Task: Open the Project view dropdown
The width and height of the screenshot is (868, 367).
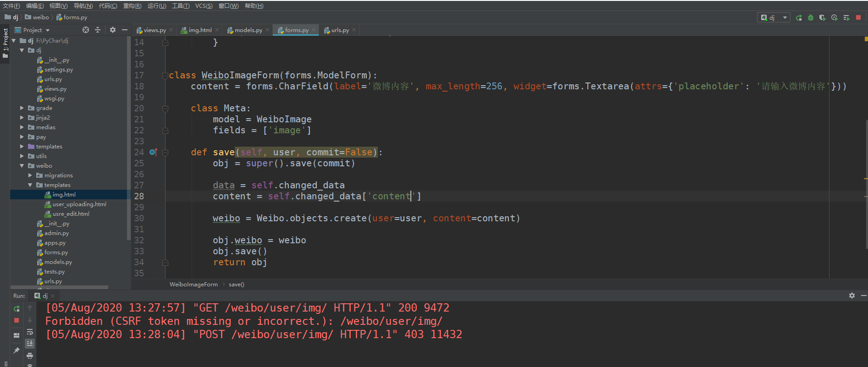Action: point(32,30)
